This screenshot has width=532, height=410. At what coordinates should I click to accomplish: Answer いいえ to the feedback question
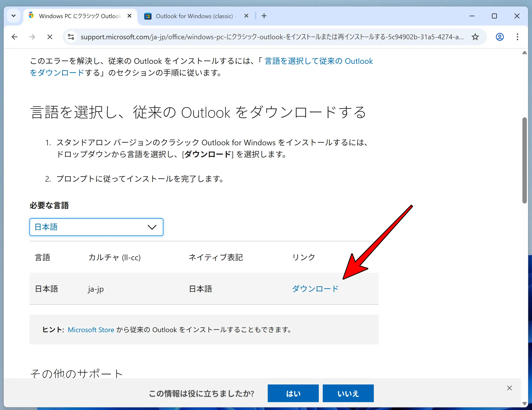tap(348, 394)
